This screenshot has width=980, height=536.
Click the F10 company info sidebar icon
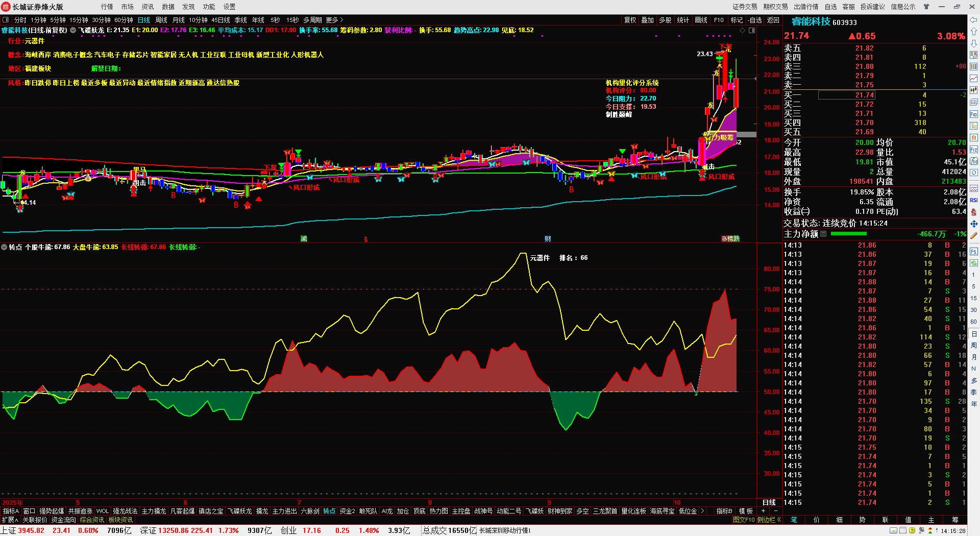(x=974, y=114)
